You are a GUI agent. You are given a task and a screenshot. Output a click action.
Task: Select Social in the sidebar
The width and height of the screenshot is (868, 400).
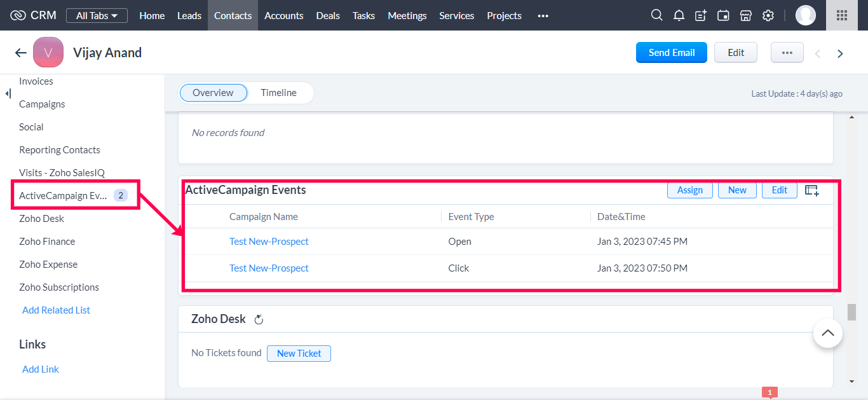(31, 127)
